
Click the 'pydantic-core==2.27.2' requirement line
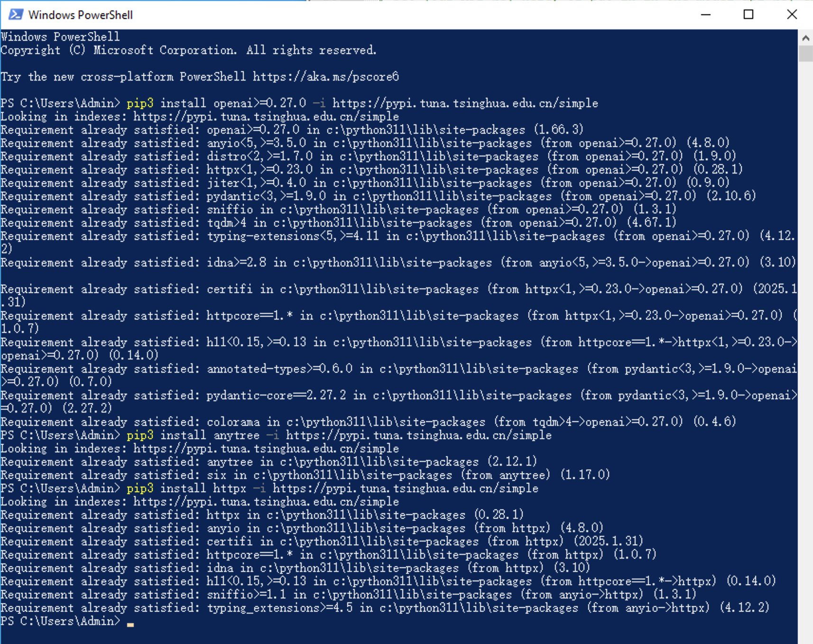[x=399, y=402]
